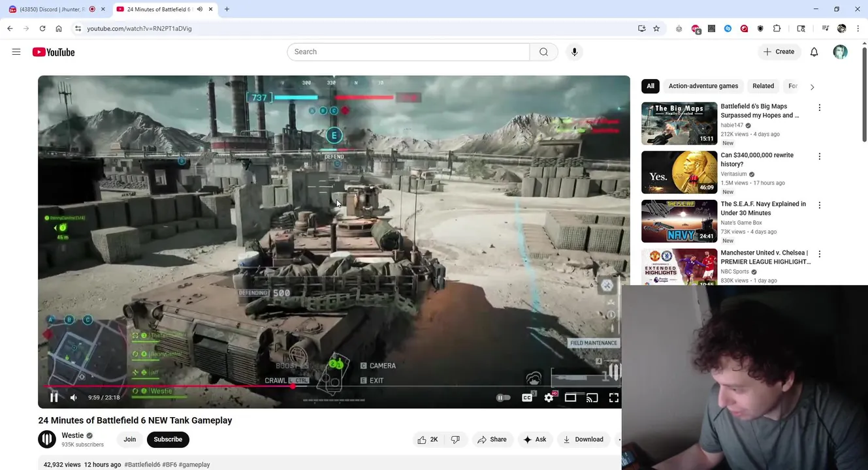Open the Ask AI button
The image size is (868, 470).
534,440
